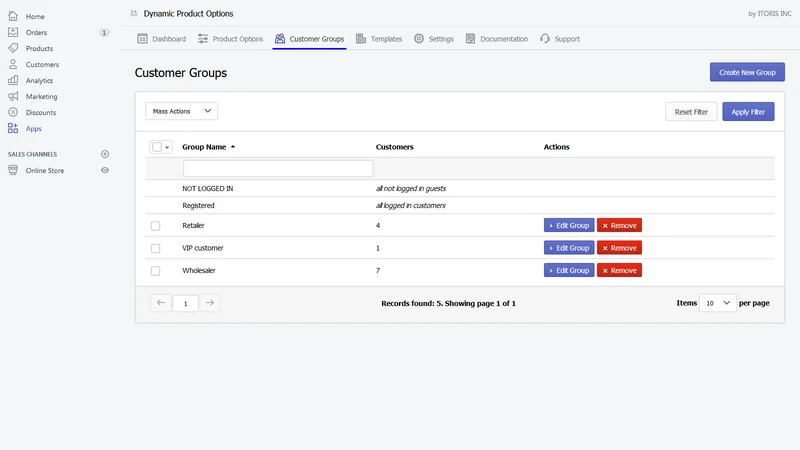Open the Templates tab
Screen dimensions: 800x450
click(x=379, y=39)
